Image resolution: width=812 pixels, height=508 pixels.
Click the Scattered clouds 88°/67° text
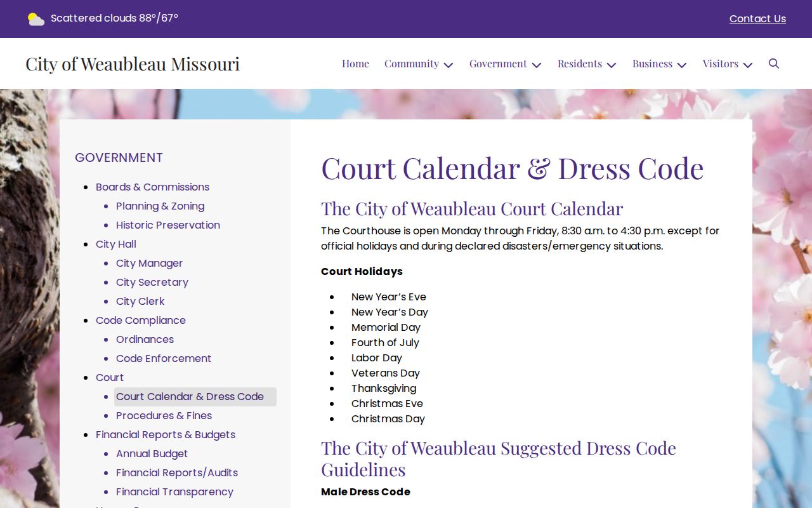(x=114, y=18)
